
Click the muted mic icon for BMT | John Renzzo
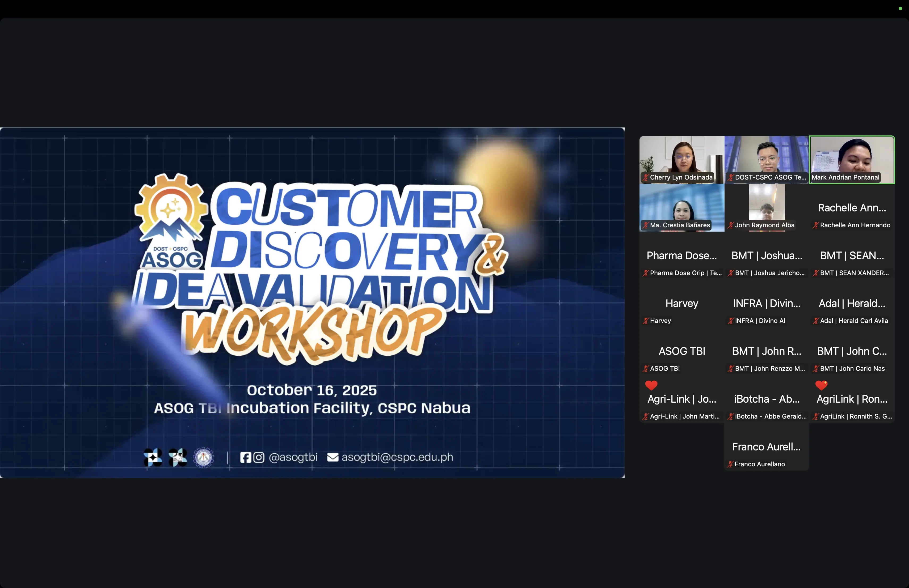pyautogui.click(x=731, y=369)
